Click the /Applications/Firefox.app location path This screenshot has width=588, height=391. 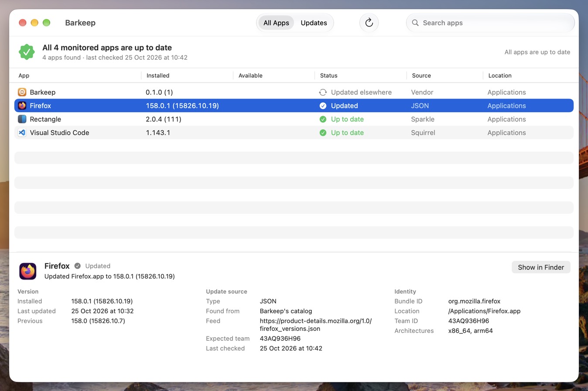(484, 311)
